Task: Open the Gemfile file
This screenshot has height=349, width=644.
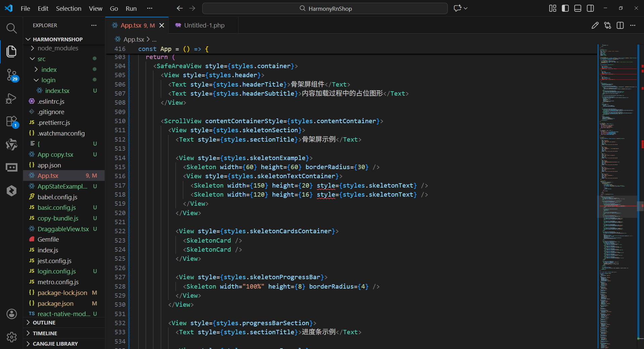Action: coord(64,240)
